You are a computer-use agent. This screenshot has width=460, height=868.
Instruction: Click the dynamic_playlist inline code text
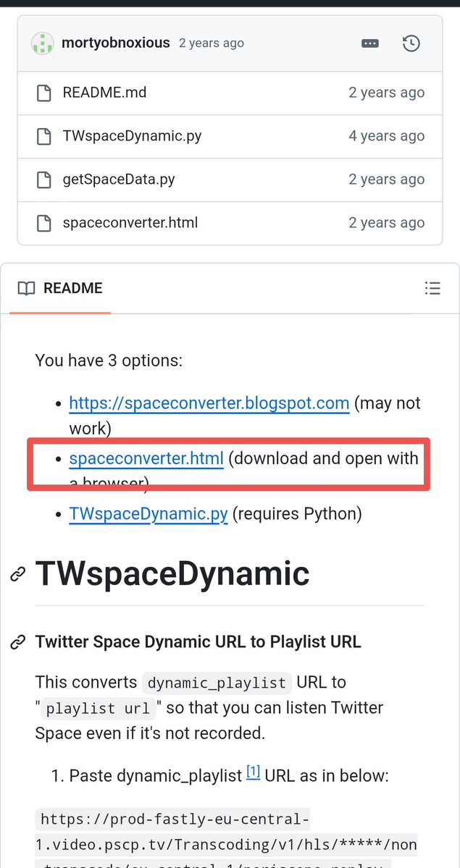[217, 683]
